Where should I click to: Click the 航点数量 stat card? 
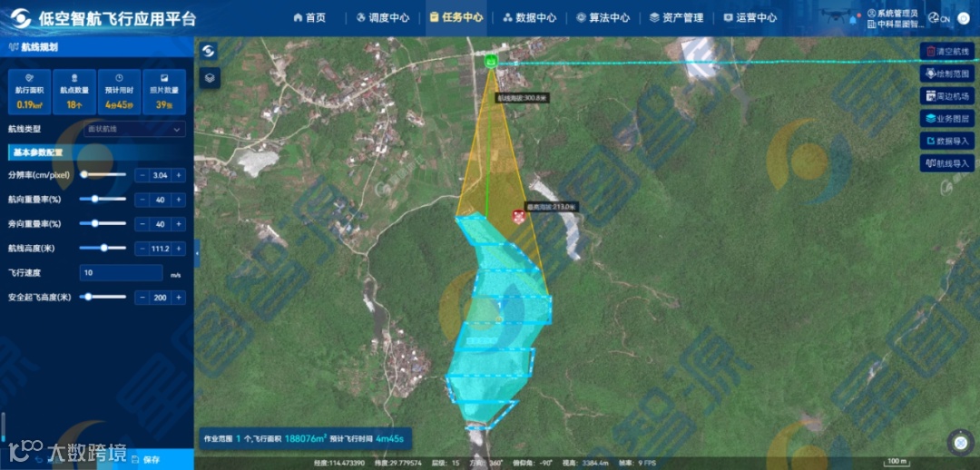(74, 92)
